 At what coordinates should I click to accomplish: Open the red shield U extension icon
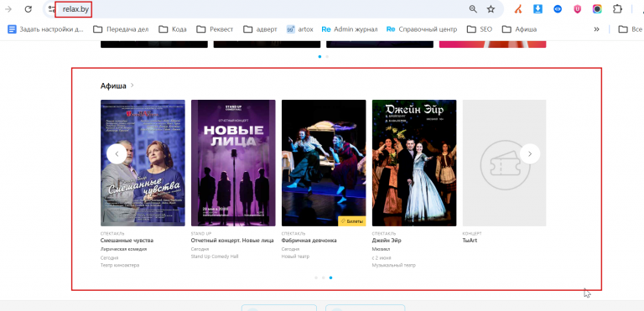click(x=578, y=9)
